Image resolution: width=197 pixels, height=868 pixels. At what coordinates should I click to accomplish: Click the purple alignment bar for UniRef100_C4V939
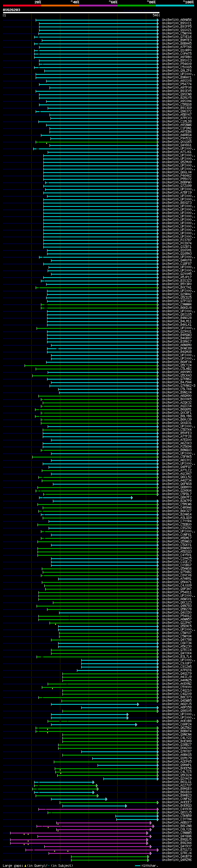98,809
